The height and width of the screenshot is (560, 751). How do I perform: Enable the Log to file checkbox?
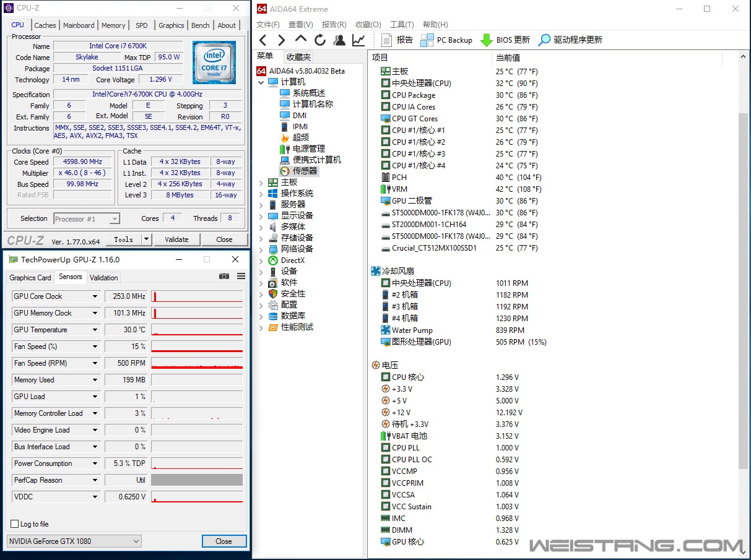tap(15, 524)
